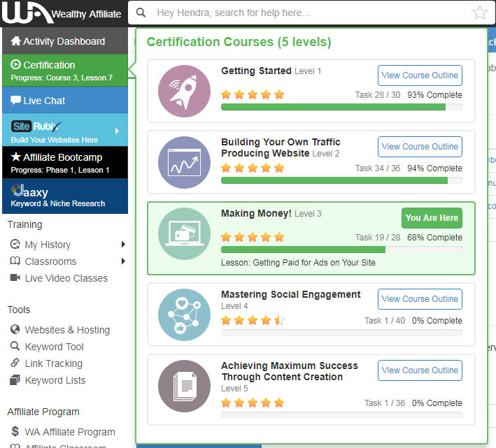The width and height of the screenshot is (496, 448).
Task: Click the Certification Courses (5 levels) heading
Action: coord(239,42)
